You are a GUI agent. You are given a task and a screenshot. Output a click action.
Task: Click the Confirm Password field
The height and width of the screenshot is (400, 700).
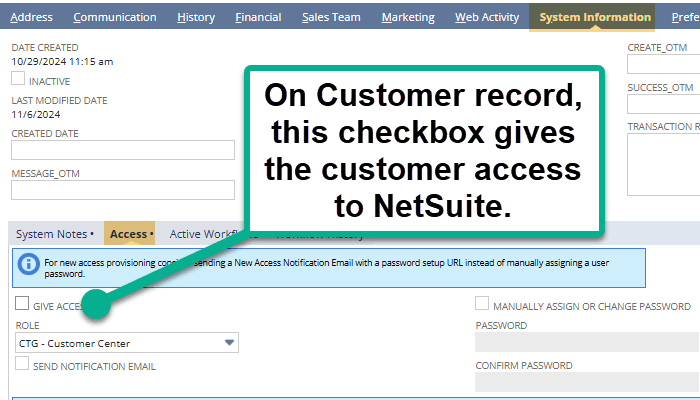[587, 382]
